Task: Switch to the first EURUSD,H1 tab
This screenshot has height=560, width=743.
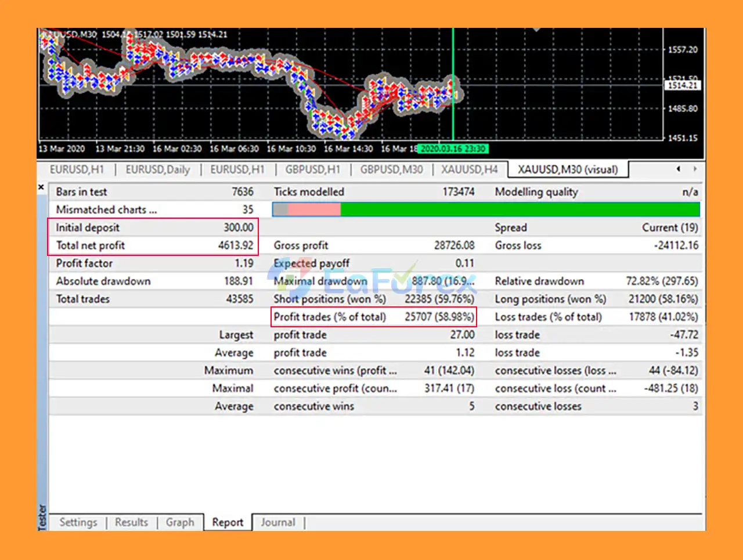Action: click(77, 169)
